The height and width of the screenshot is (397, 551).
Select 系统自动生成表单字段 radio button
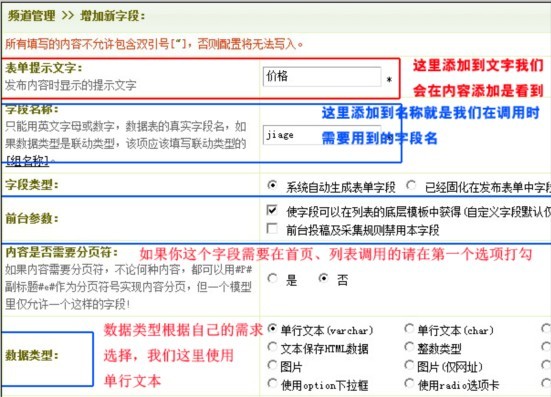click(x=272, y=185)
